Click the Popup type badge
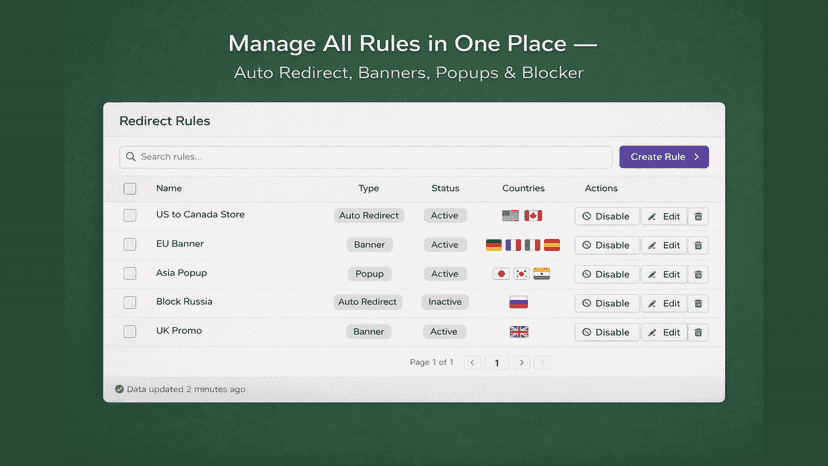 [x=369, y=274]
